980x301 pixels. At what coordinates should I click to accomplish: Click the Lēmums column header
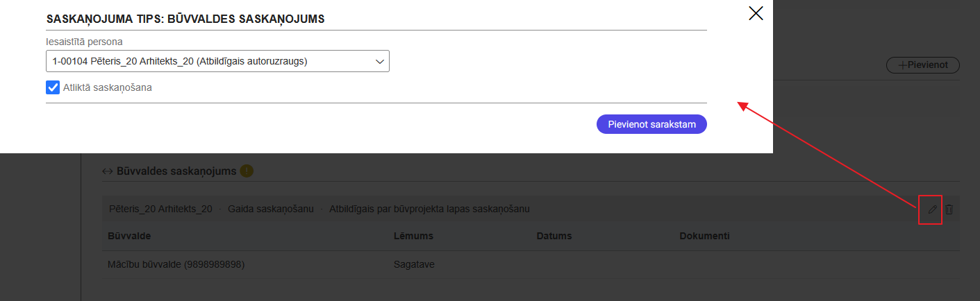[x=413, y=236]
